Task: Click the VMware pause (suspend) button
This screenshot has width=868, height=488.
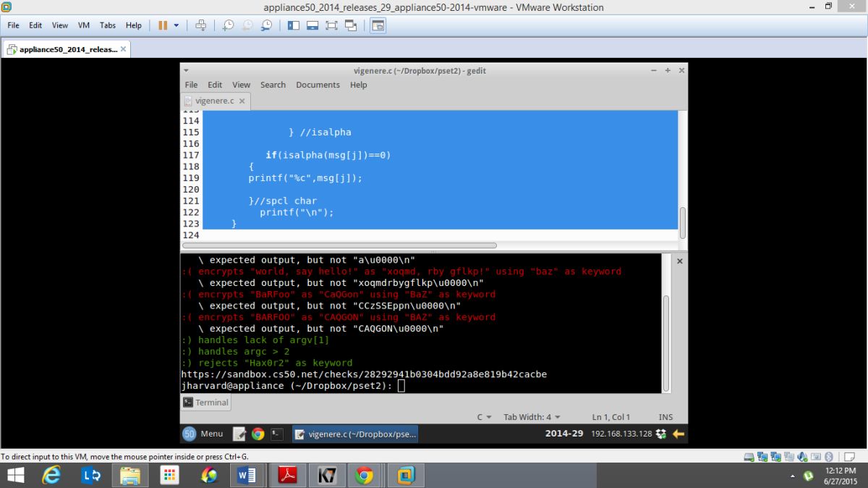Action: click(163, 25)
